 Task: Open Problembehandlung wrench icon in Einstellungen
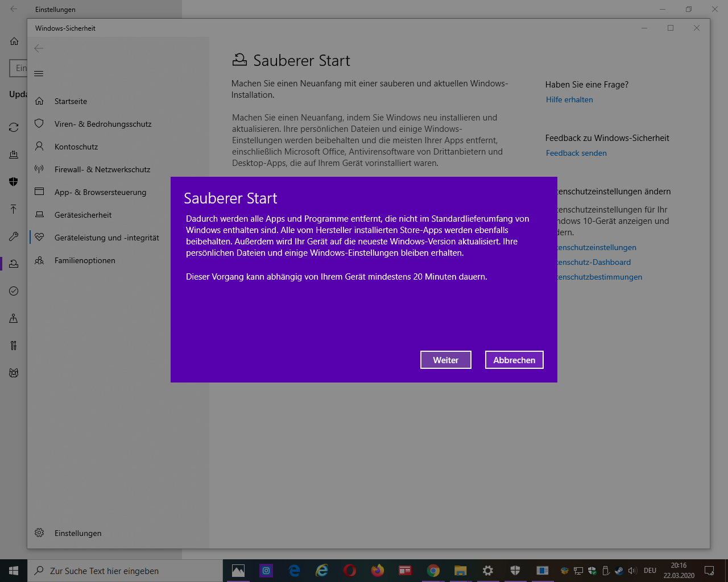pyautogui.click(x=14, y=236)
